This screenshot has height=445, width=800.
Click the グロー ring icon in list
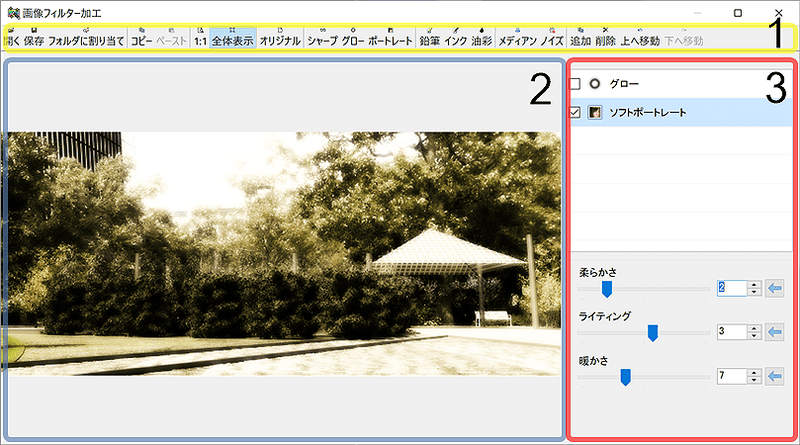pyautogui.click(x=595, y=84)
